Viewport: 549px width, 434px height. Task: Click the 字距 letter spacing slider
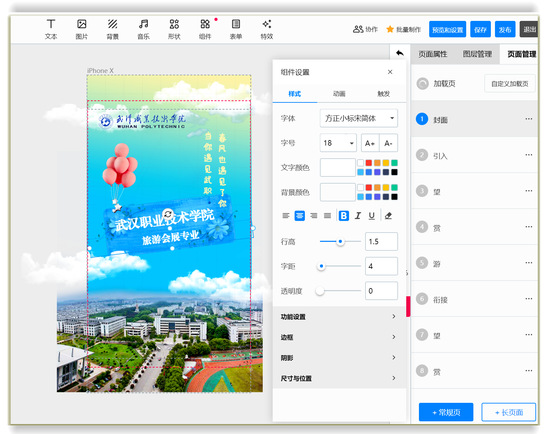339,266
